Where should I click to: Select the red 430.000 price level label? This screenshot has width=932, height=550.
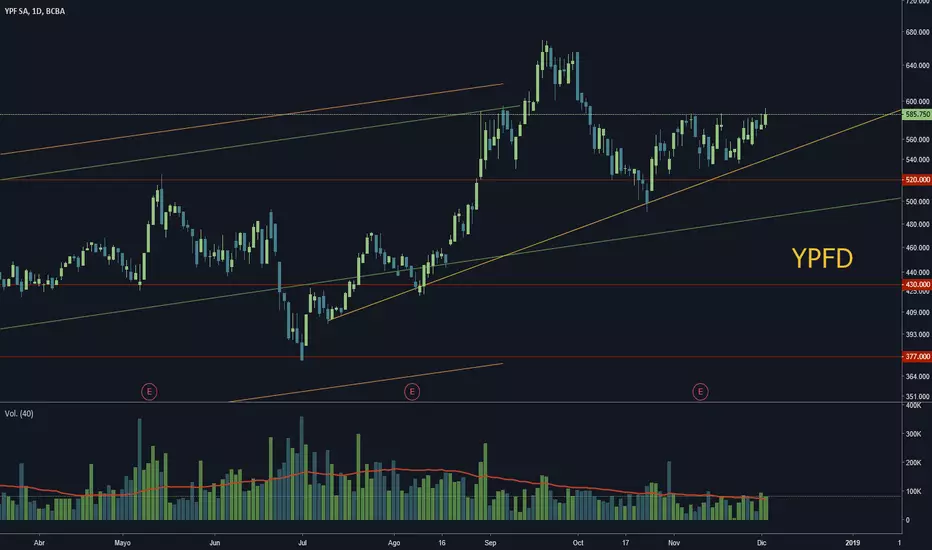tap(917, 285)
